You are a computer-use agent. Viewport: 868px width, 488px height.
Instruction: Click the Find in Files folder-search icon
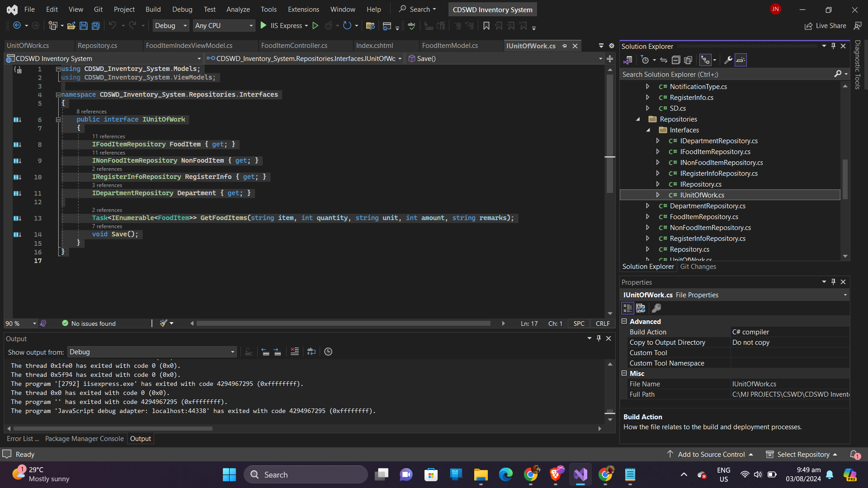(370, 26)
